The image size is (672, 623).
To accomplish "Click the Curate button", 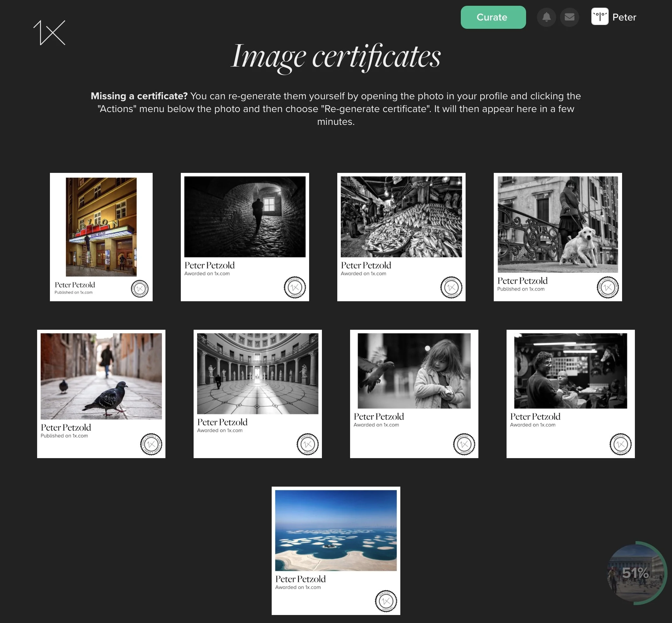I will (x=493, y=17).
